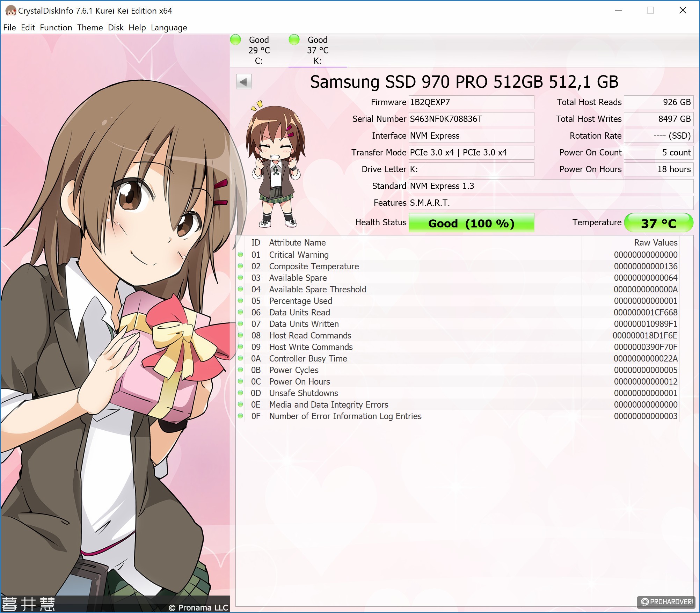The height and width of the screenshot is (613, 700).
Task: Open the File menu
Action: pos(9,28)
